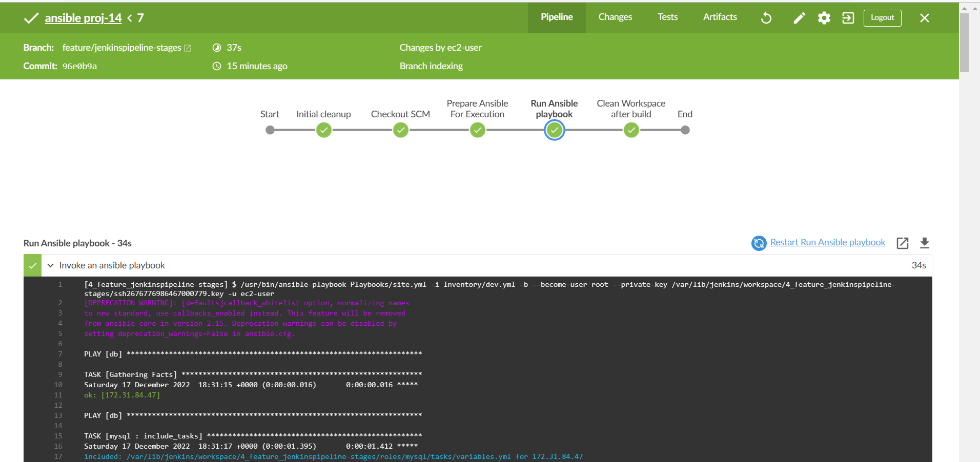The height and width of the screenshot is (462, 980).
Task: Open the Restart Run Ansible playbook link
Action: (x=827, y=242)
